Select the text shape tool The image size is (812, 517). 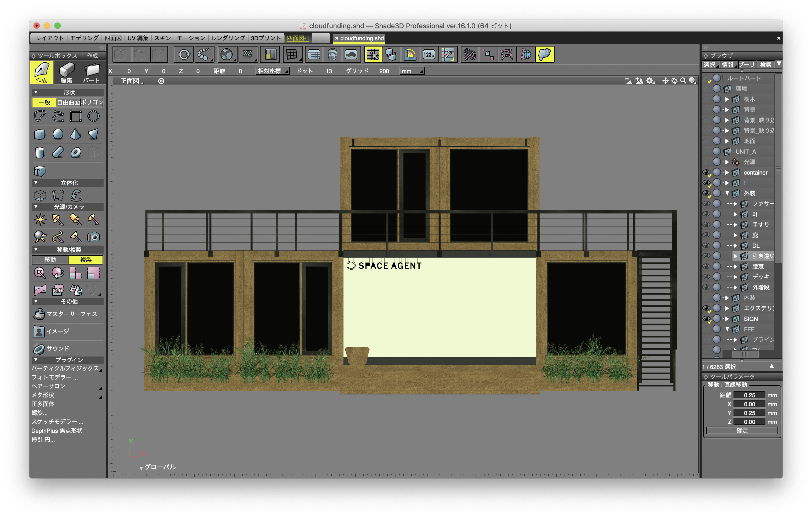[40, 171]
